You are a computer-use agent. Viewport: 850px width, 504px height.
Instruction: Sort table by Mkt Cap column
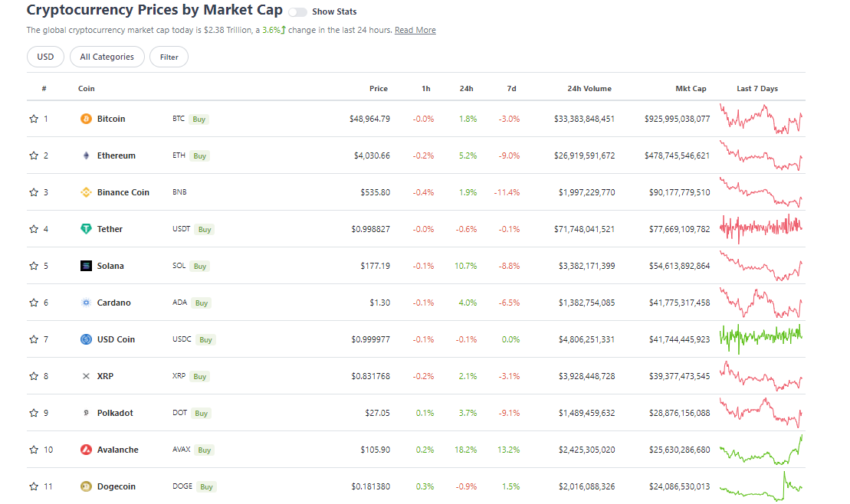click(x=690, y=89)
